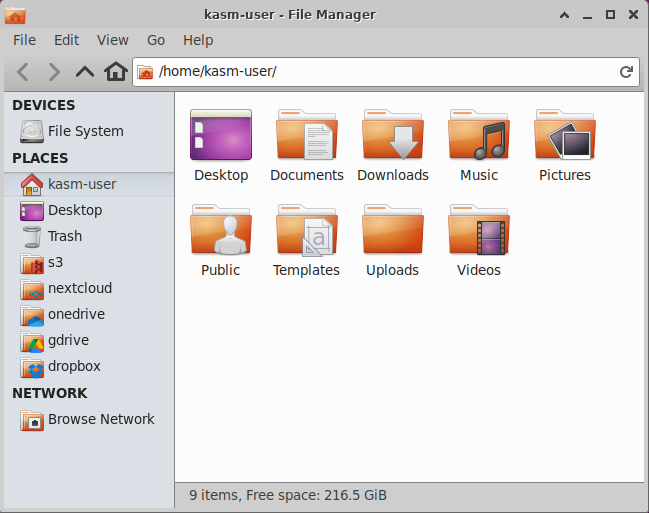Viewport: 649px width, 513px height.
Task: Open the View menu
Action: pos(112,40)
